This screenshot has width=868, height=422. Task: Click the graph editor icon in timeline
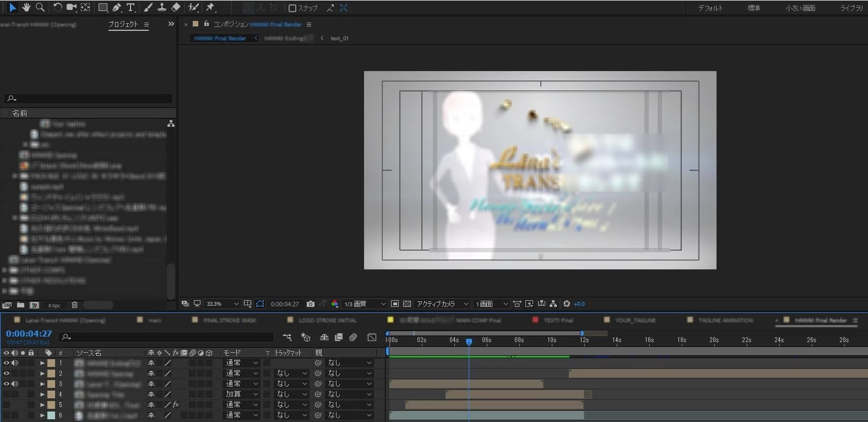point(372,337)
